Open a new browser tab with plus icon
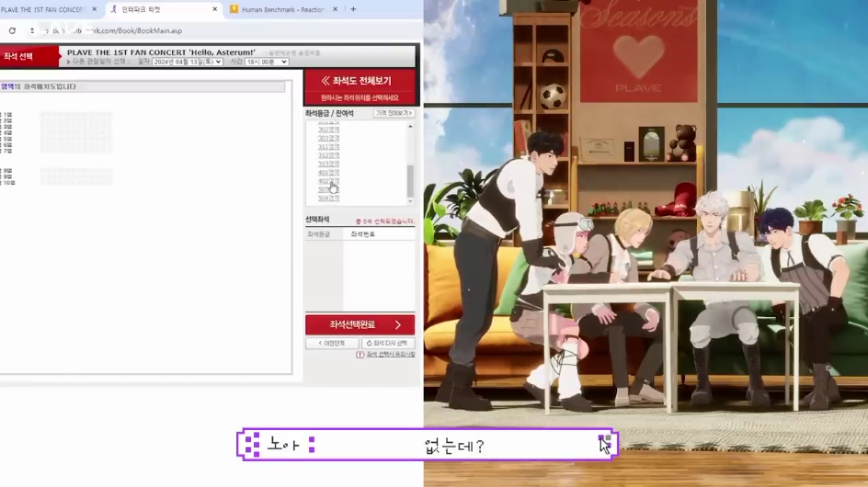 [x=353, y=9]
